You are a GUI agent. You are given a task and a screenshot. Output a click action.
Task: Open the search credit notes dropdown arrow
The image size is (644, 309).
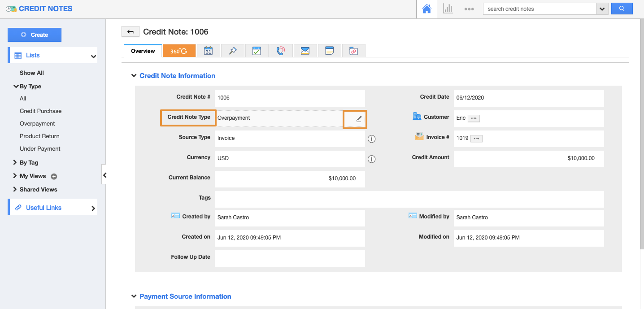point(602,9)
